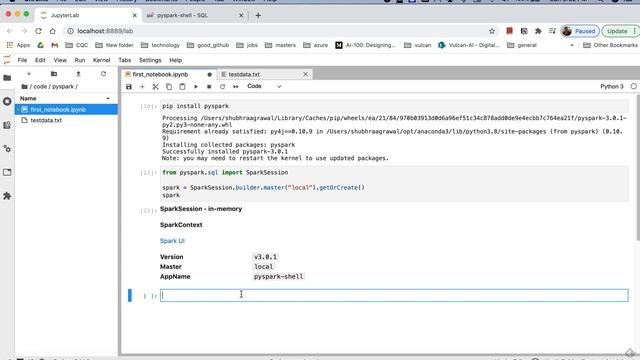Open the Apps bookmarks shortcut
The width and height of the screenshot is (640, 360).
pyautogui.click(x=18, y=45)
